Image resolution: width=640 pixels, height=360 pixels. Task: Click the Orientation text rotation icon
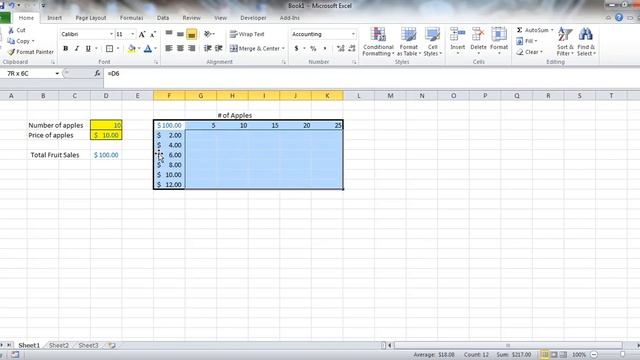208,34
